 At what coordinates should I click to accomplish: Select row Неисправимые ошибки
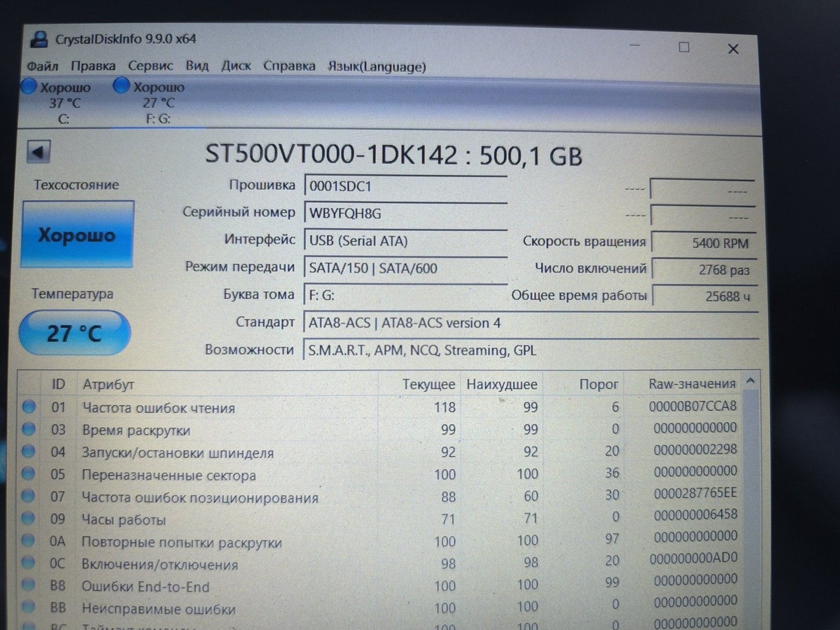coord(379,608)
